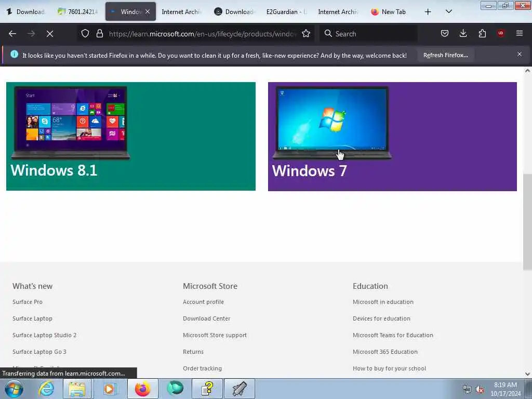The height and width of the screenshot is (399, 532).
Task: Save page to Pocket
Action: coord(445,33)
